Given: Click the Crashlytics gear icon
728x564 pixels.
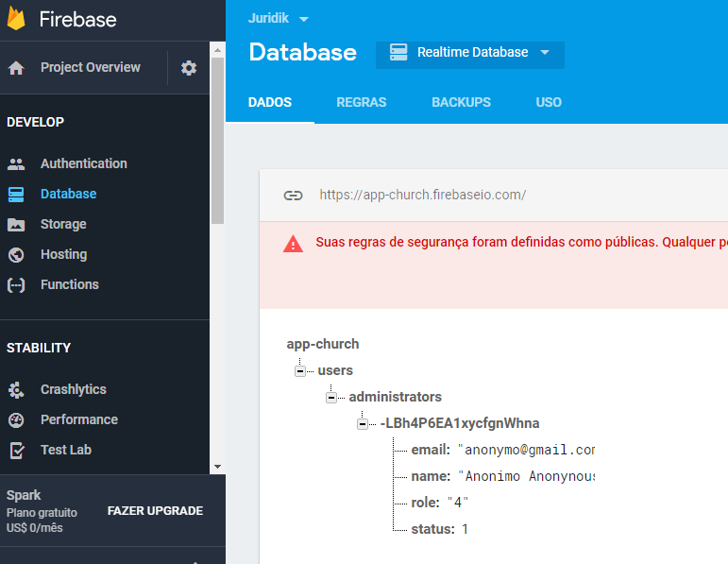Looking at the screenshot, I should point(16,390).
